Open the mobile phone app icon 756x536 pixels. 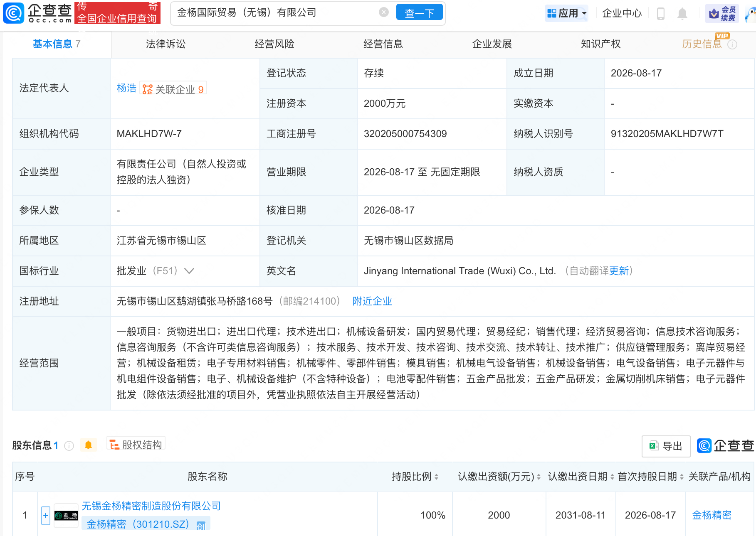[660, 14]
